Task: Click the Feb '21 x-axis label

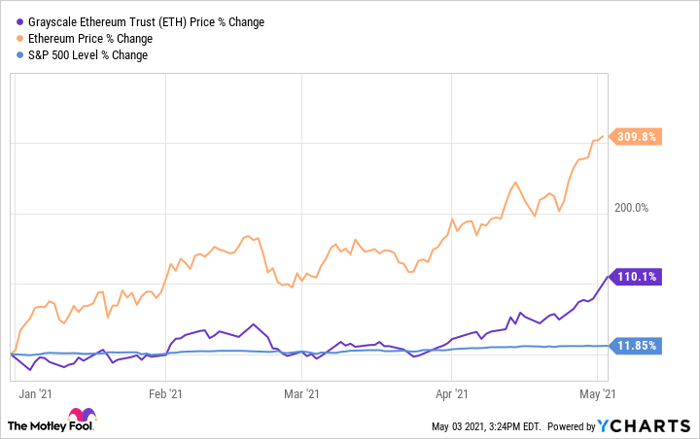Action: [168, 395]
